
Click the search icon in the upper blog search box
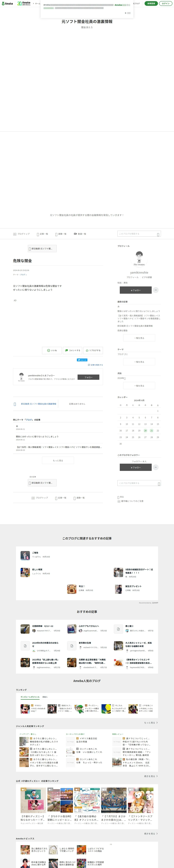tap(158, 234)
